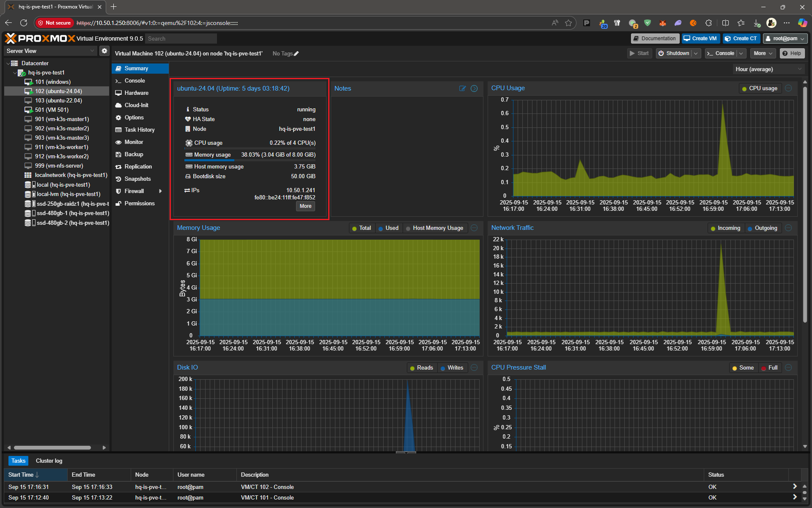Open browser downloads icon

(x=757, y=23)
